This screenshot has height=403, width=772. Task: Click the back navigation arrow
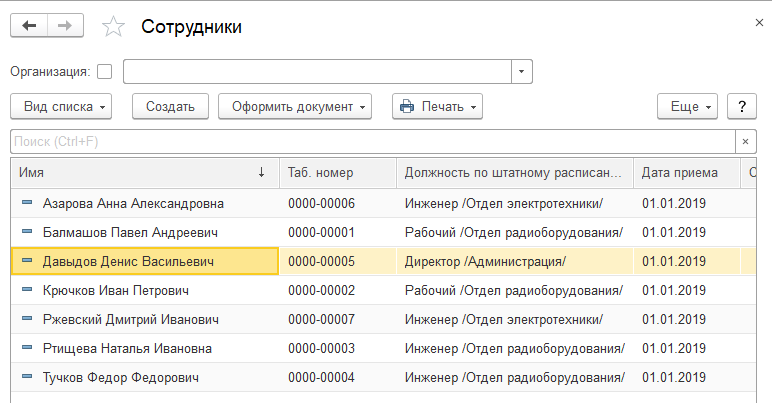pos(29,26)
